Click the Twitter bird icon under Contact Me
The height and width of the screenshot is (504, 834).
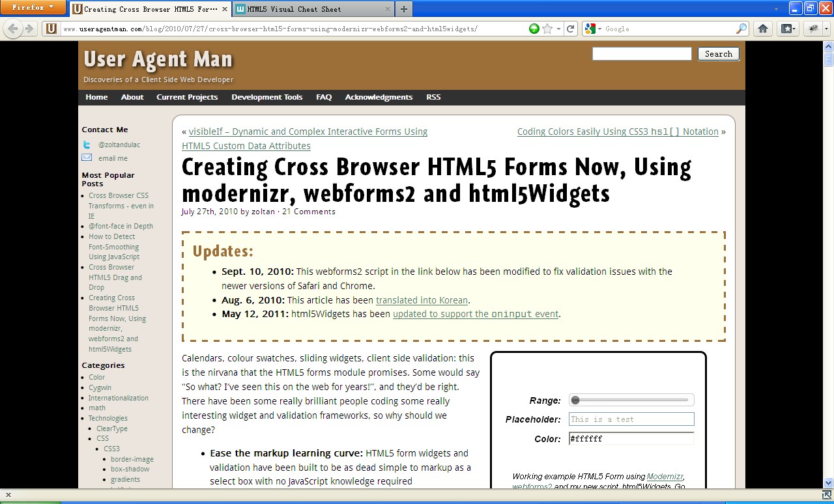[87, 145]
